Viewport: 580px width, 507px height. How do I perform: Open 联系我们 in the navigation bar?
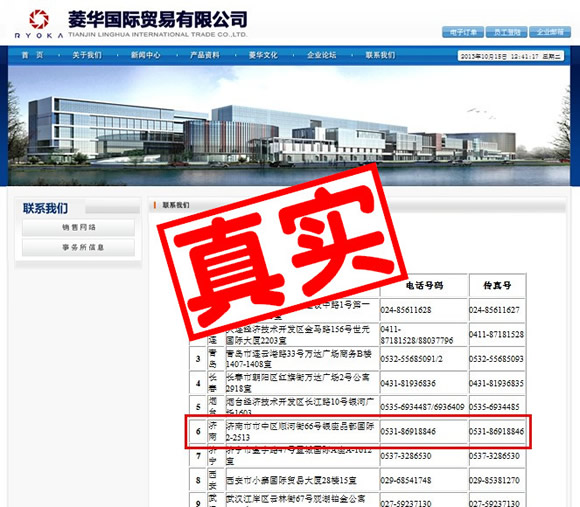380,55
